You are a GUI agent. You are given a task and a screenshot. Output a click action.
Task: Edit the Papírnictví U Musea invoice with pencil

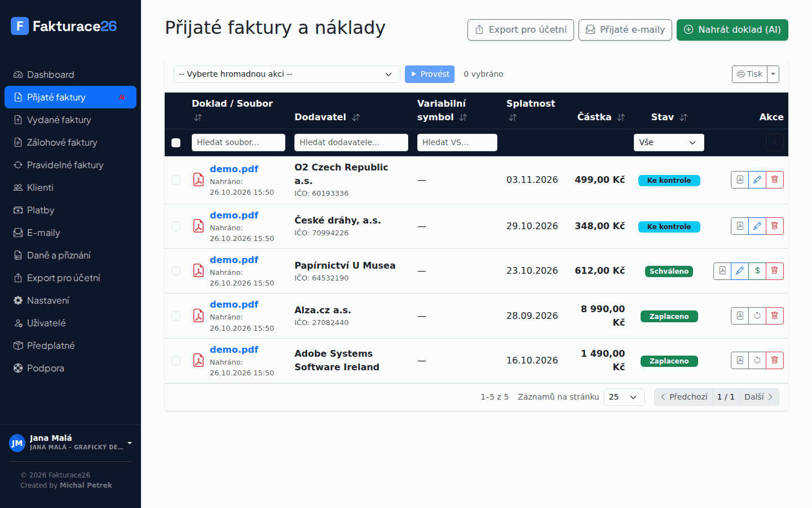coord(740,270)
